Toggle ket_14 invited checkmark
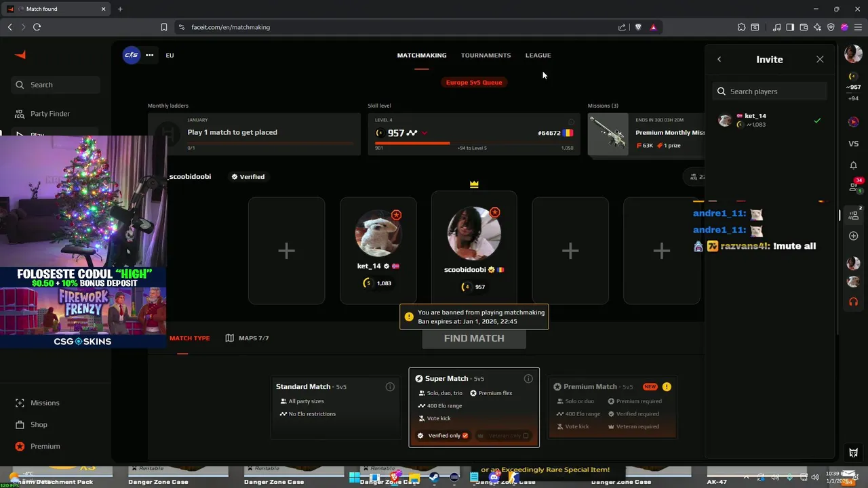Screen dimensions: 868x488 [x=817, y=121]
